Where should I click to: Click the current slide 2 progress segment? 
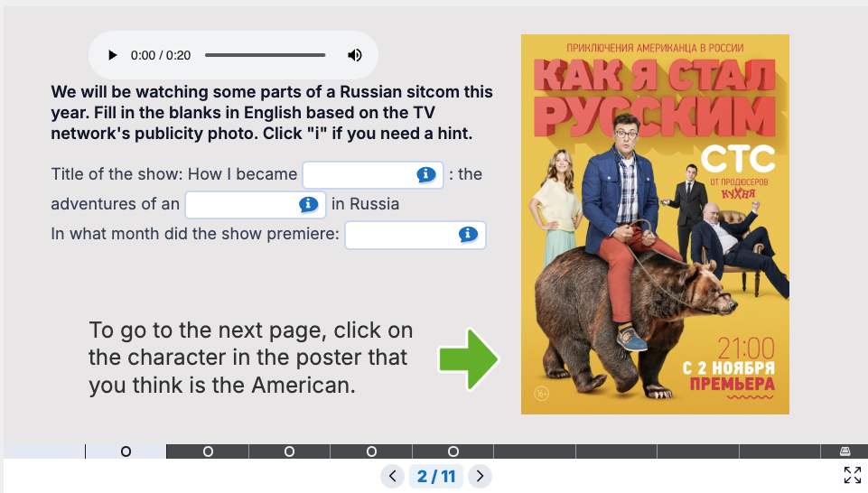point(126,451)
